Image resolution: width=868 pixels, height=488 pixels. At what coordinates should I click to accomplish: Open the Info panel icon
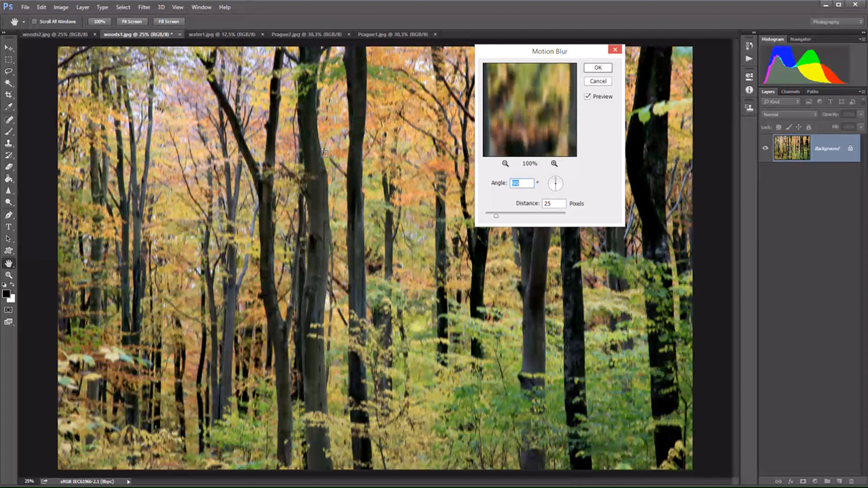click(x=749, y=90)
